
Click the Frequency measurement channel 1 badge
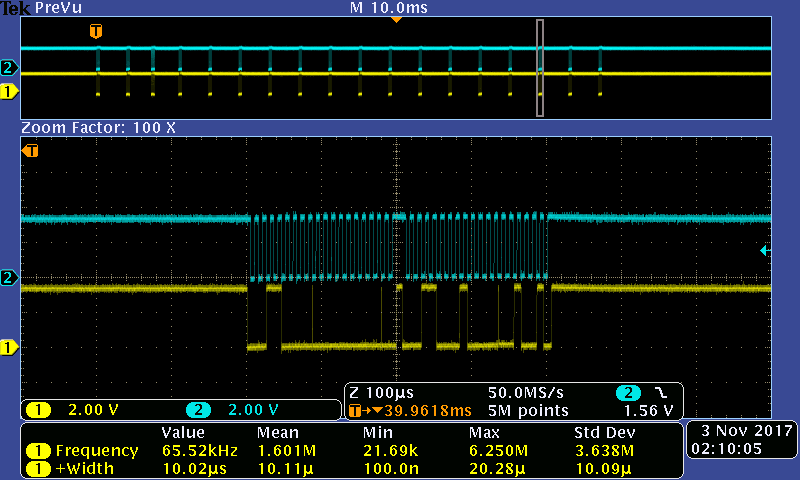pos(38,451)
